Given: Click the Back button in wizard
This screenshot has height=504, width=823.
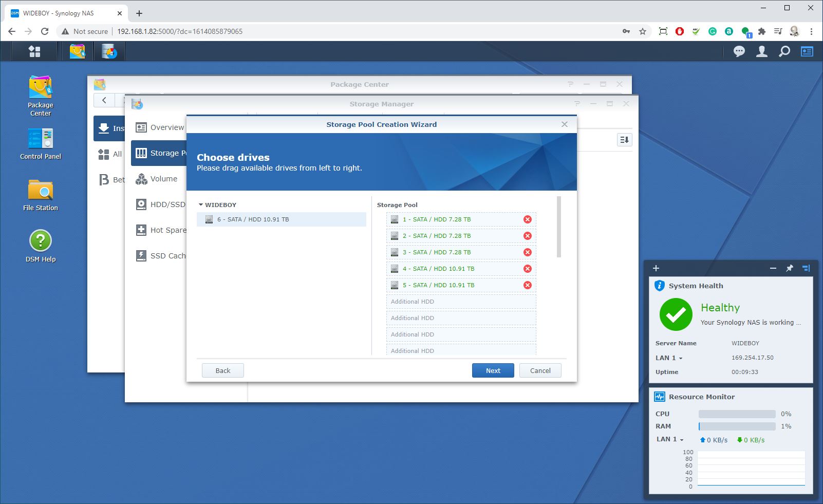Looking at the screenshot, I should point(223,370).
